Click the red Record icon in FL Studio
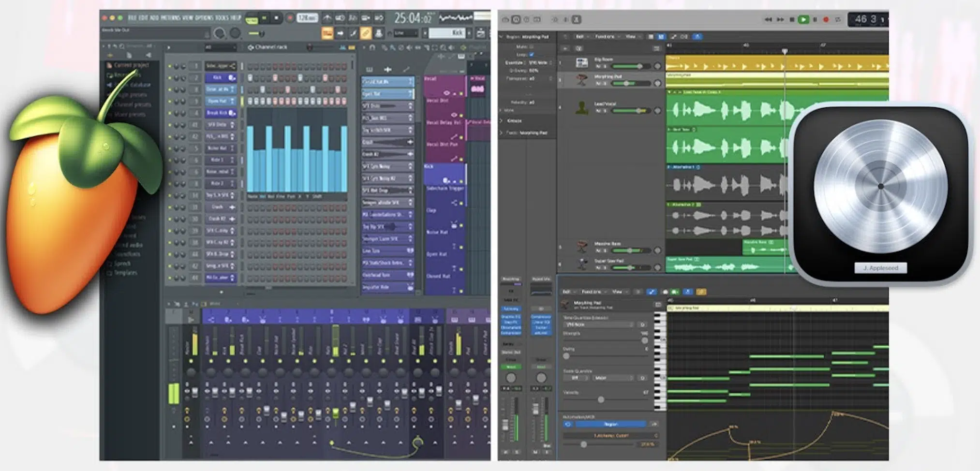 [290, 18]
